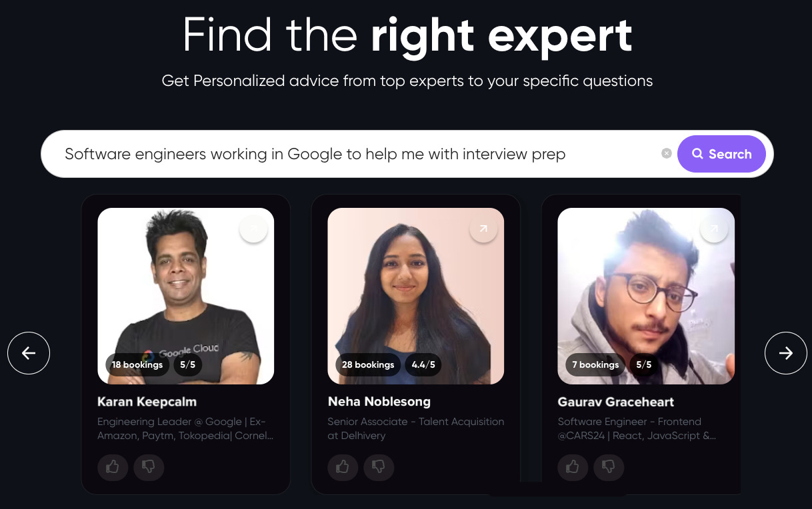The image size is (812, 509).
Task: Thumbs down Karan Keepcalm
Action: point(149,467)
